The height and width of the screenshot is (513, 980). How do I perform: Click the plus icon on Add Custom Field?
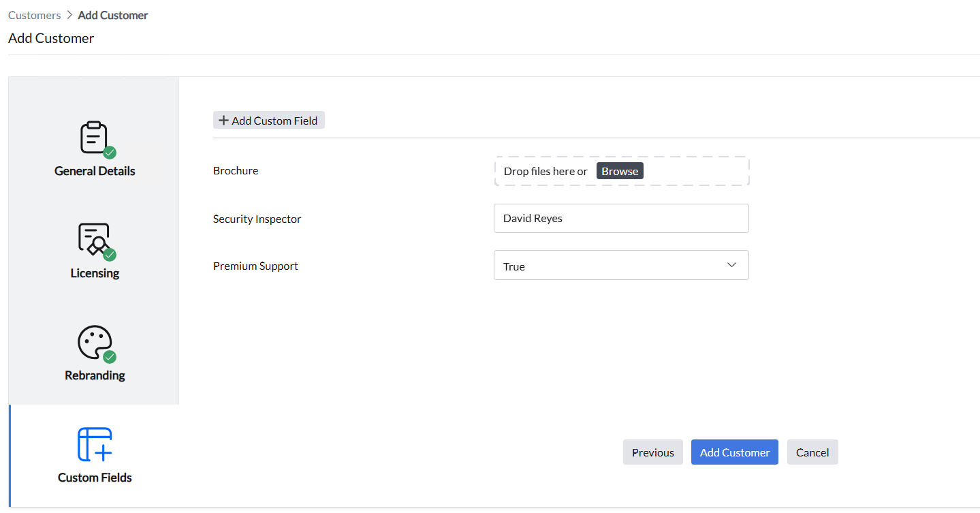click(223, 121)
